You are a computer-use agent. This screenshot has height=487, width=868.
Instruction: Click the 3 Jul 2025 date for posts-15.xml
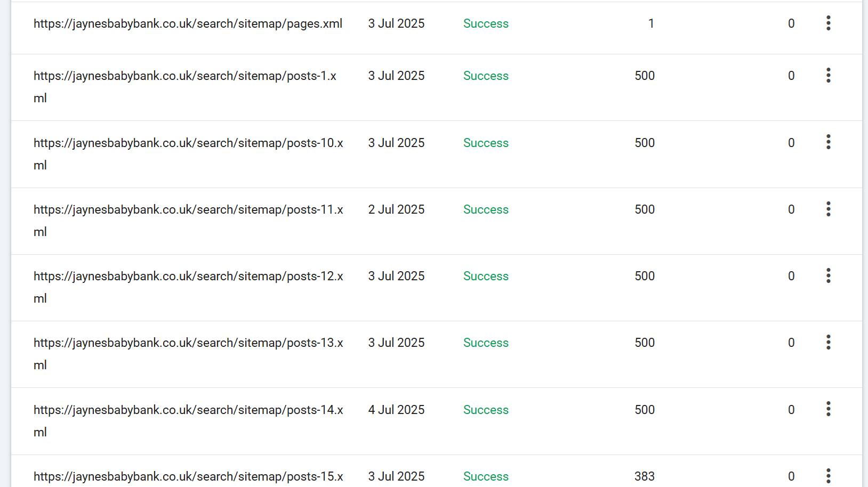396,476
